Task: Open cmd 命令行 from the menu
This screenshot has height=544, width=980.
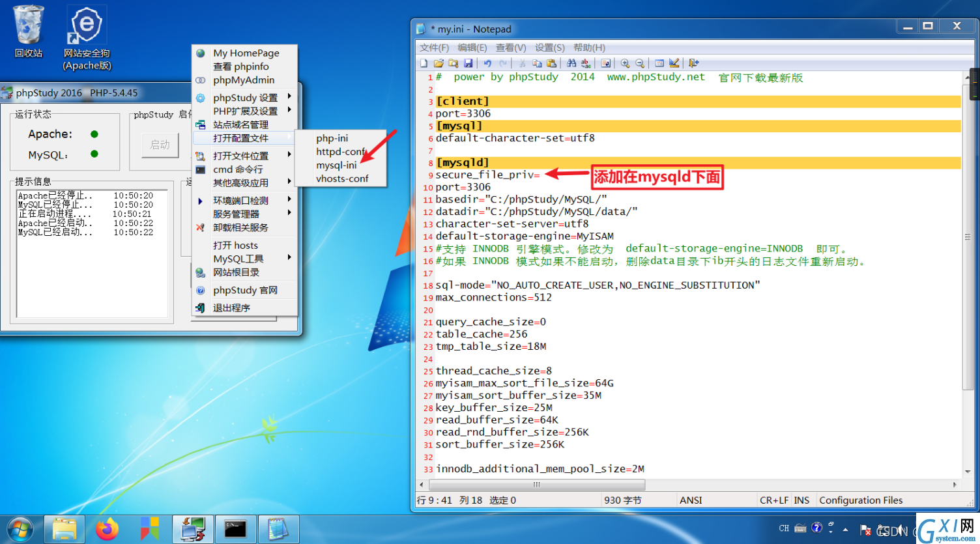Action: point(245,169)
